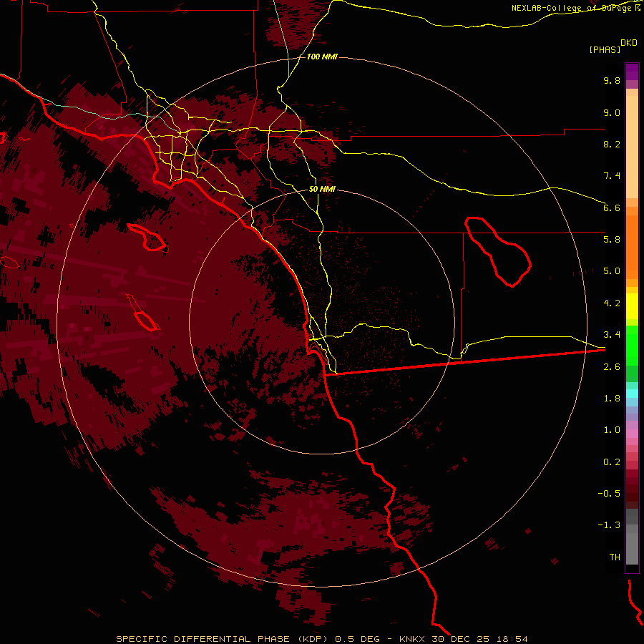Click the purple top segment of color bar
644x644 pixels.
coord(632,72)
